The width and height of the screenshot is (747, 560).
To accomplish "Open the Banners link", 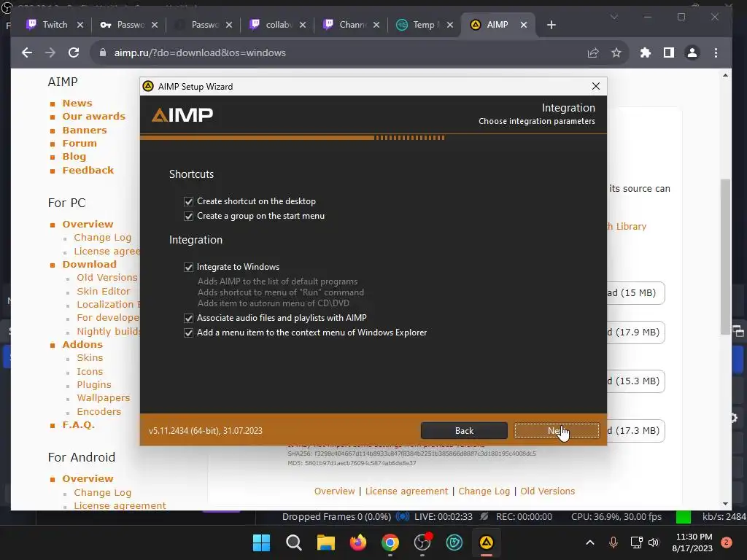I will point(85,130).
